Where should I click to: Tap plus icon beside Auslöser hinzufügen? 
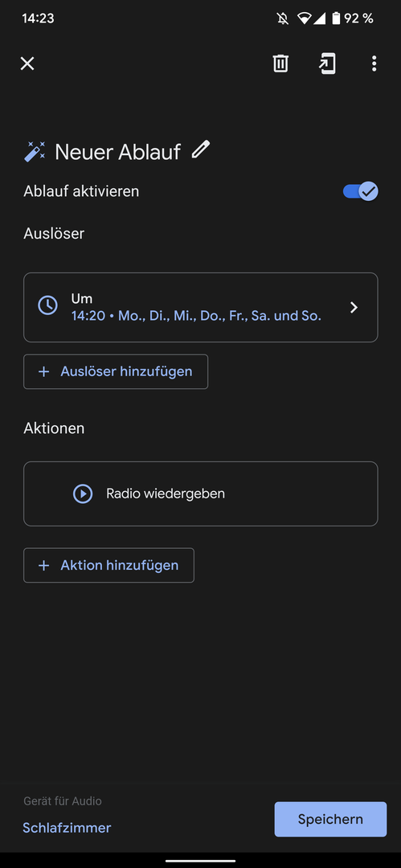coord(43,371)
